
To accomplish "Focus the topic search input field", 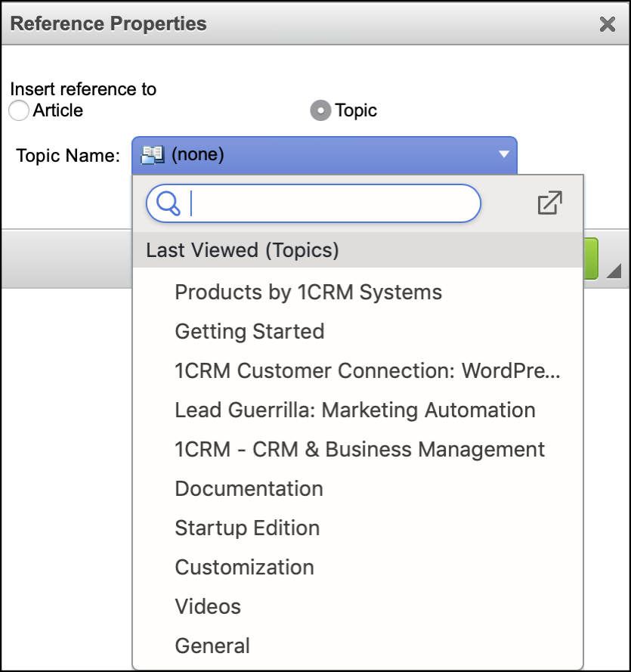I will 314,203.
